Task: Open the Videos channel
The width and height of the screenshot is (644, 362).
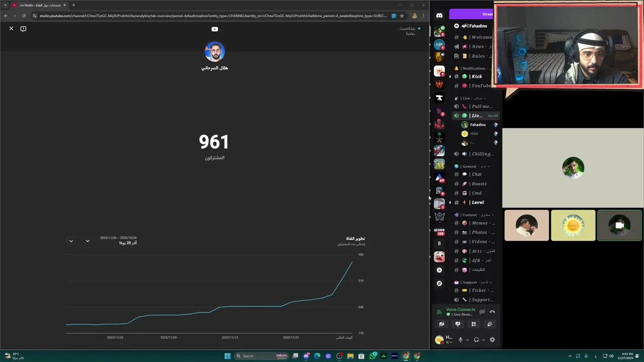Action: pyautogui.click(x=475, y=242)
